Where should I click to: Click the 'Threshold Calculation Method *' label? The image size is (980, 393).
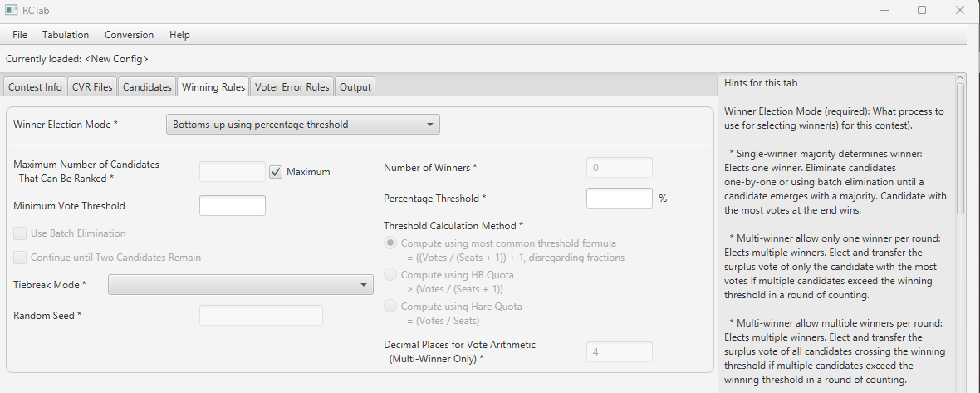click(453, 225)
